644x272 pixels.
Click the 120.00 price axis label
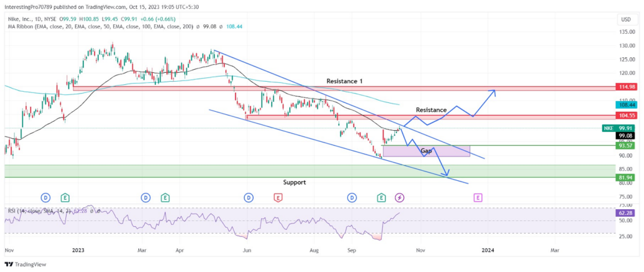tap(626, 73)
